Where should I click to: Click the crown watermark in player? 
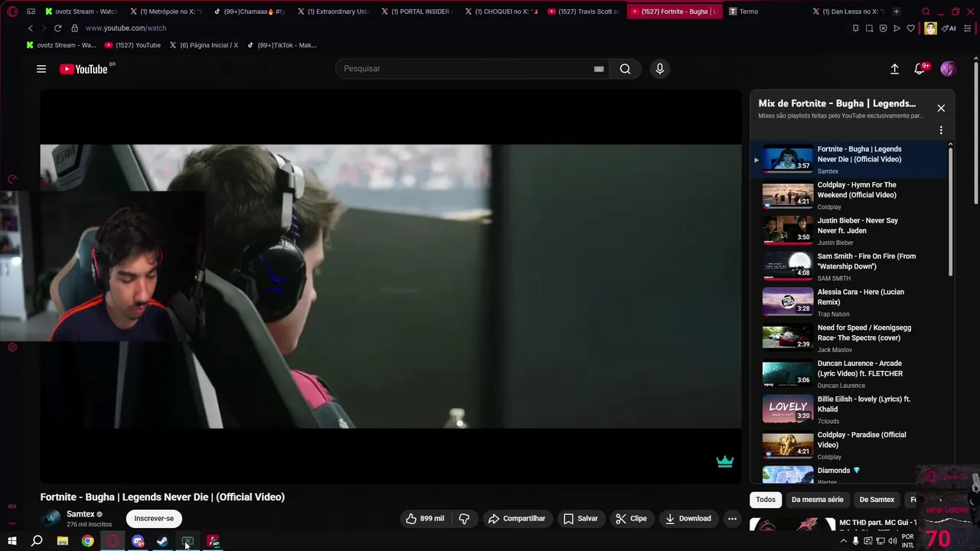[725, 461]
